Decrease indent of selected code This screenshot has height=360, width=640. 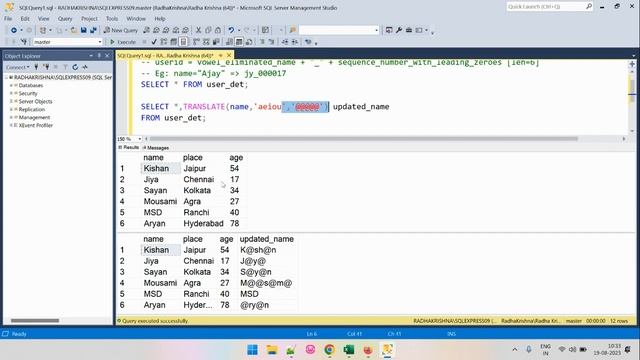285,42
